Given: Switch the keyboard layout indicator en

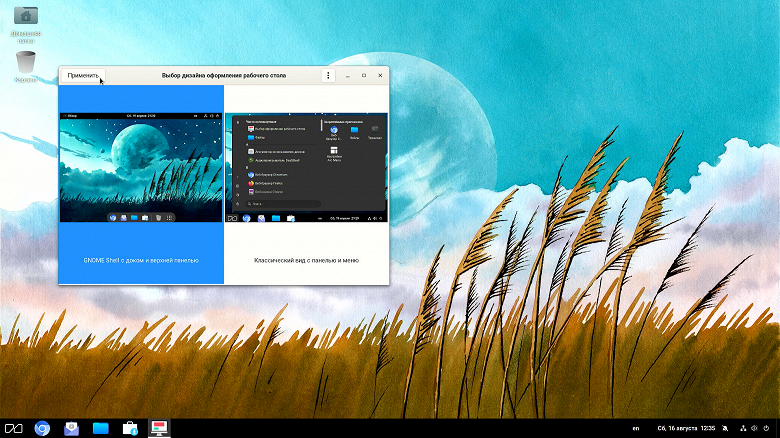Looking at the screenshot, I should point(636,428).
